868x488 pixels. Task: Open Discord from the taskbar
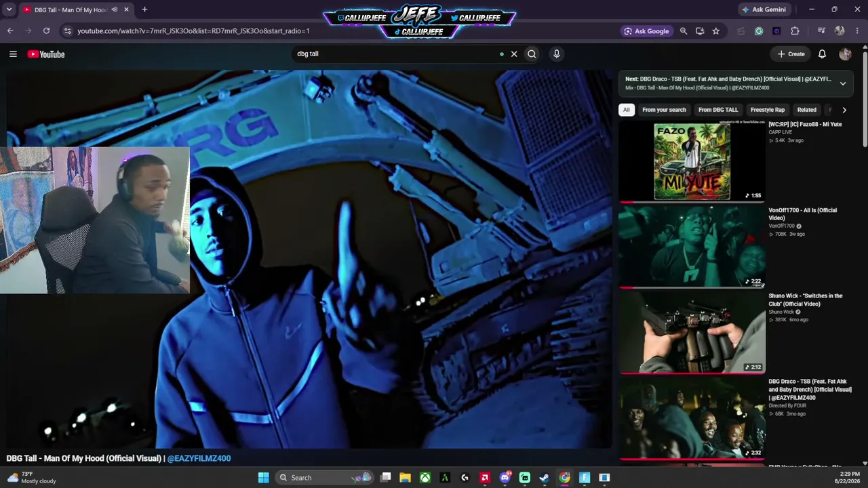(x=505, y=478)
